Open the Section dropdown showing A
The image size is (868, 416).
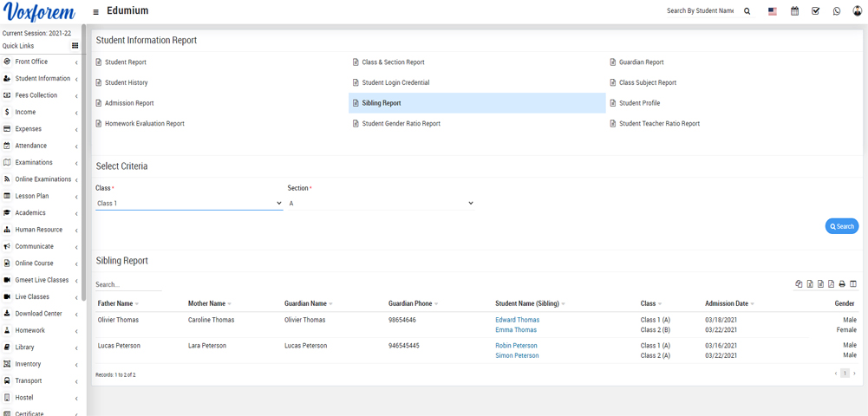(382, 204)
